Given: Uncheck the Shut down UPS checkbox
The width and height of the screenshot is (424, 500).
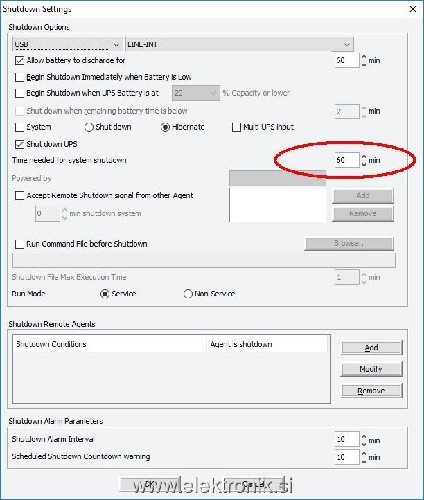Looking at the screenshot, I should [x=19, y=144].
